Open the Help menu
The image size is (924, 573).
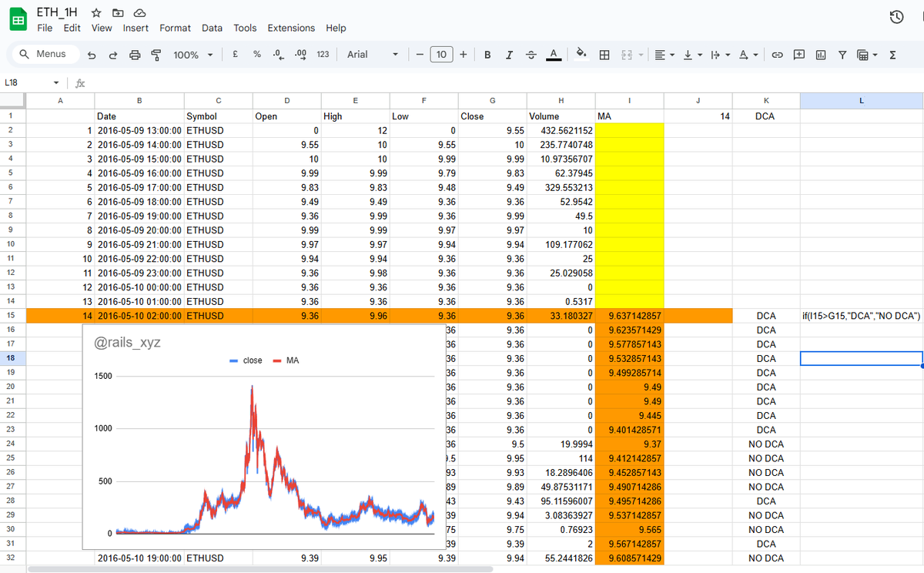click(x=336, y=28)
